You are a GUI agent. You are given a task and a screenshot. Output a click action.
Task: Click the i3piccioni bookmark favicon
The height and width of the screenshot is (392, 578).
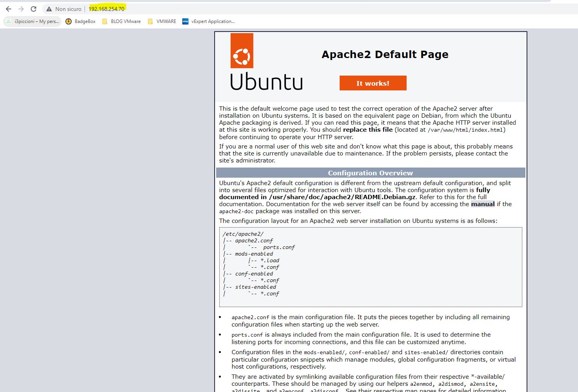[x=9, y=21]
